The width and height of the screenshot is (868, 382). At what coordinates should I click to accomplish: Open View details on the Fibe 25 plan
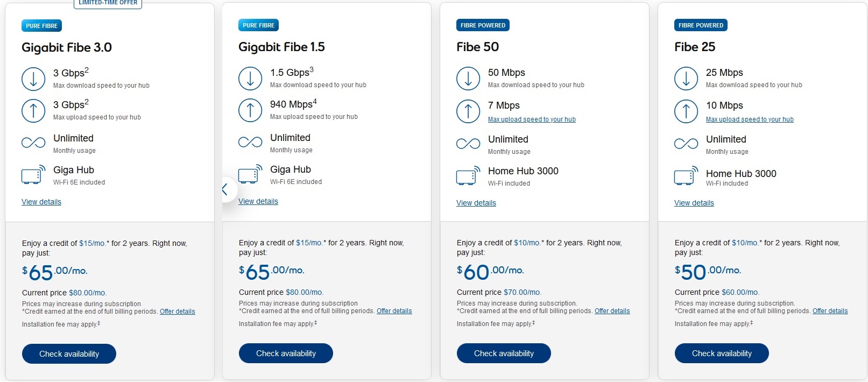[694, 203]
